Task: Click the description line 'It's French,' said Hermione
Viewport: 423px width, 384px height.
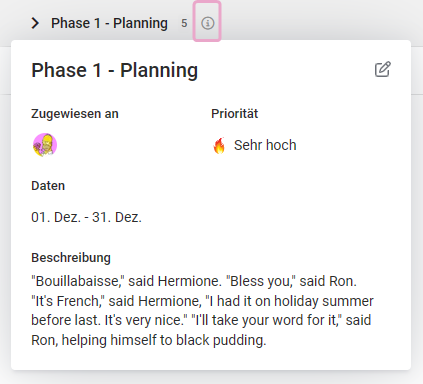Action: 202,301
